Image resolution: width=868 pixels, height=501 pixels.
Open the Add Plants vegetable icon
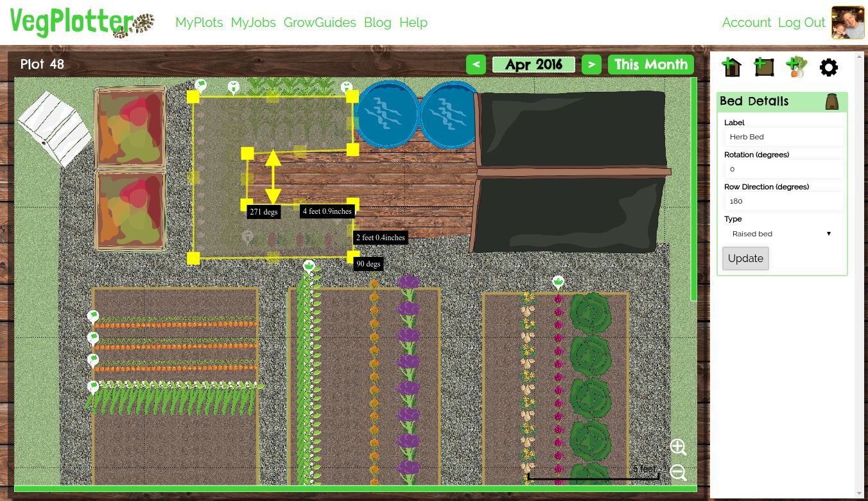pos(795,66)
